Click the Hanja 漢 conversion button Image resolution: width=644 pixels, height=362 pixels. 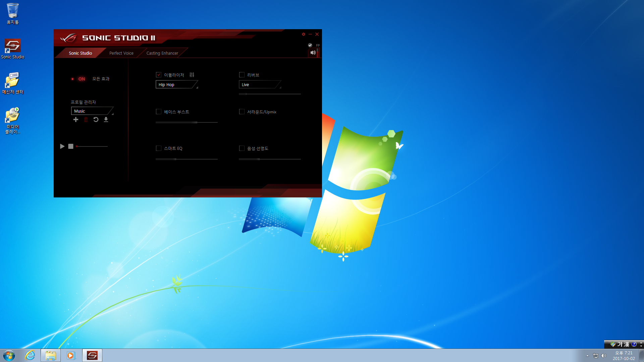pos(626,344)
